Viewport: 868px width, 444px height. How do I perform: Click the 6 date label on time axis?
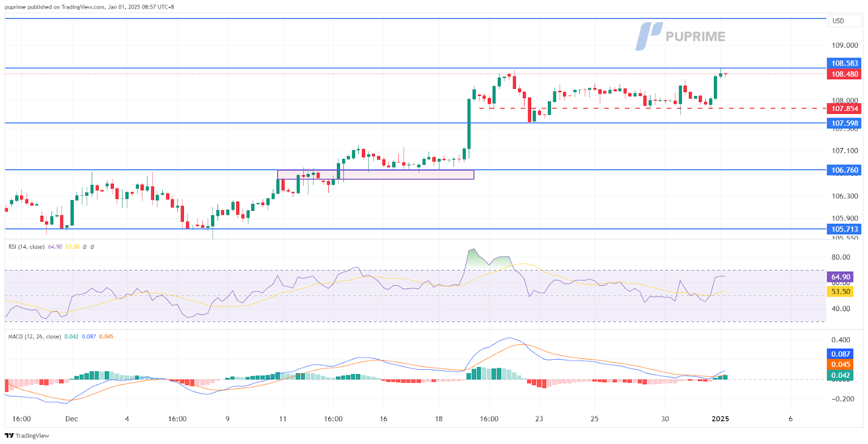tap(790, 419)
